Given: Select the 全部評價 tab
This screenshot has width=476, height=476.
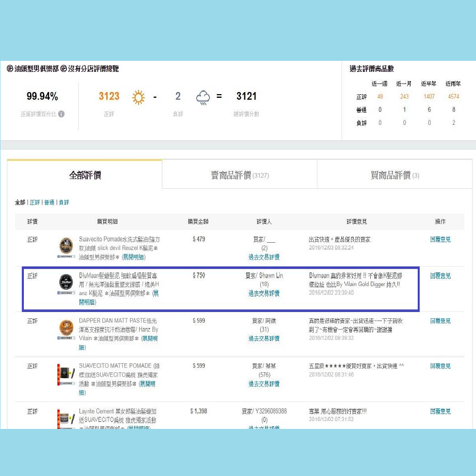Looking at the screenshot, I should [x=85, y=175].
